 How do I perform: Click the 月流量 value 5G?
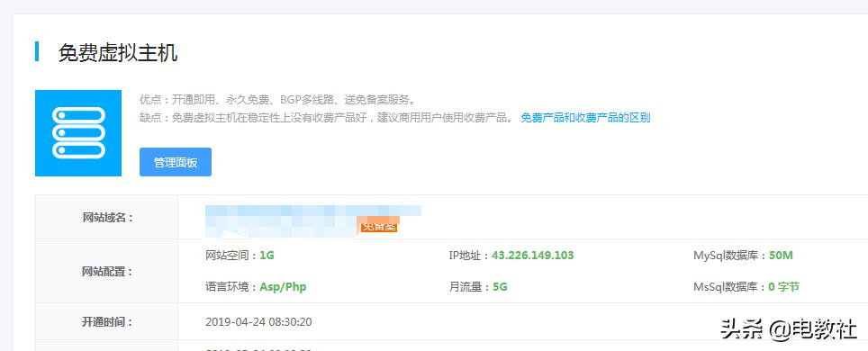pyautogui.click(x=500, y=287)
